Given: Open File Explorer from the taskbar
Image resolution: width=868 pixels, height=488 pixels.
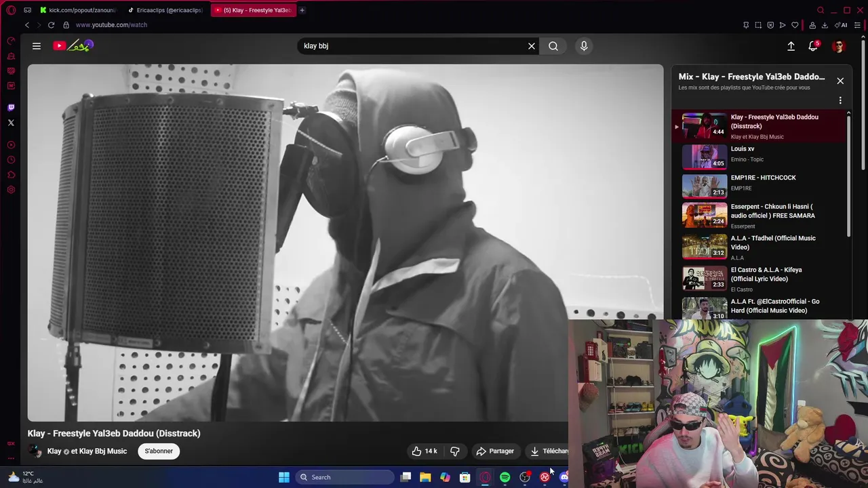Looking at the screenshot, I should pos(425,477).
